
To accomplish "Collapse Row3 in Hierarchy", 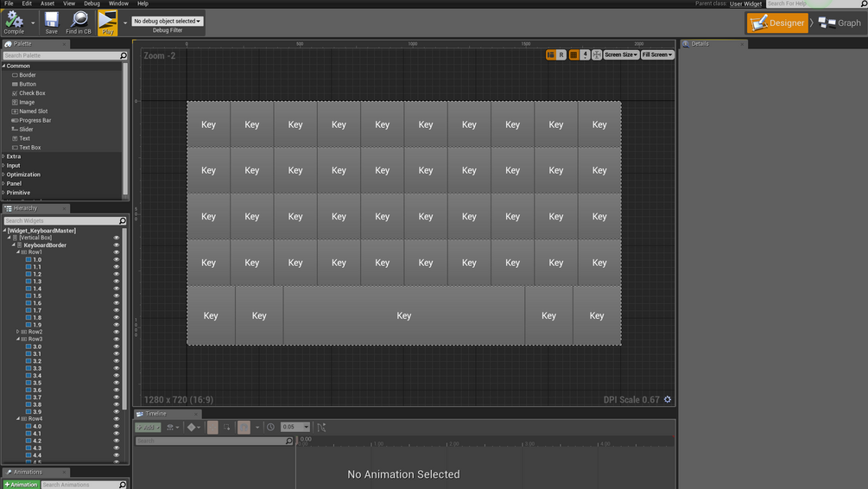I will 18,339.
